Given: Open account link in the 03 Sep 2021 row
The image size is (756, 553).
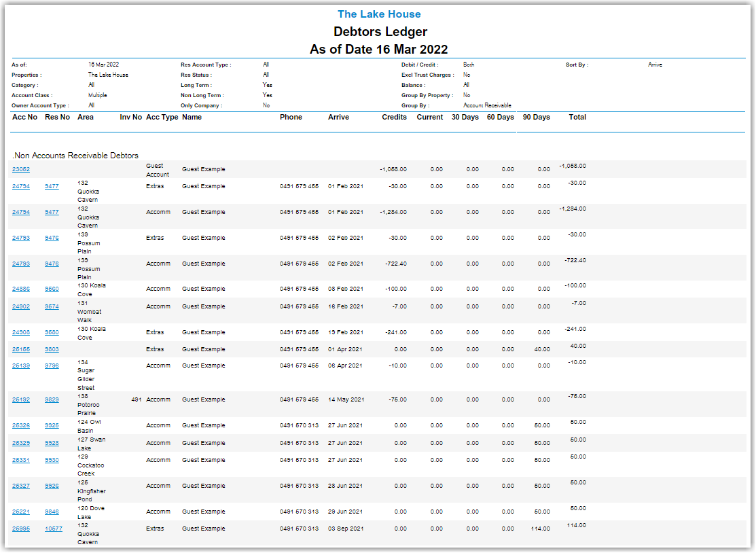Looking at the screenshot, I should (21, 529).
